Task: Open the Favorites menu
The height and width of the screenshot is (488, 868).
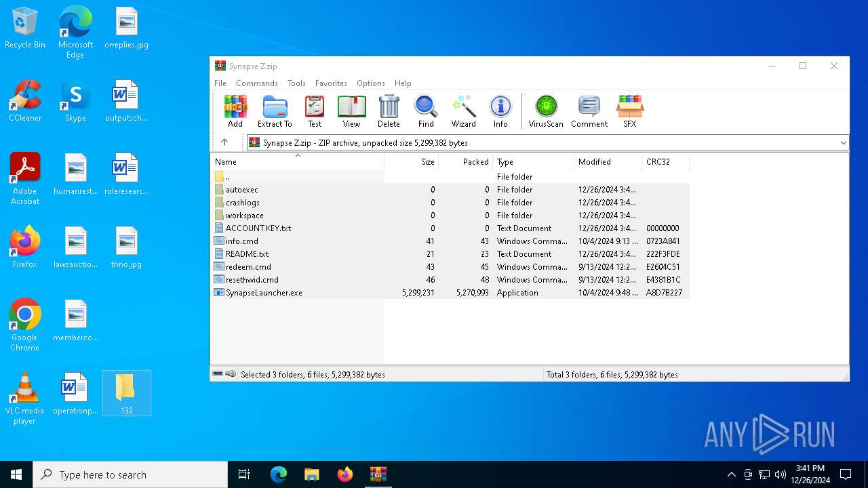Action: point(331,83)
